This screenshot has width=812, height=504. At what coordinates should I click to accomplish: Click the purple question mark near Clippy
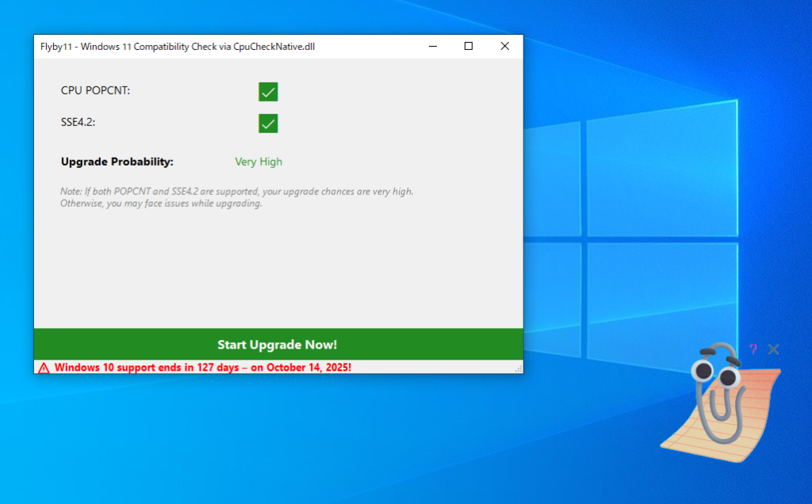(x=753, y=349)
